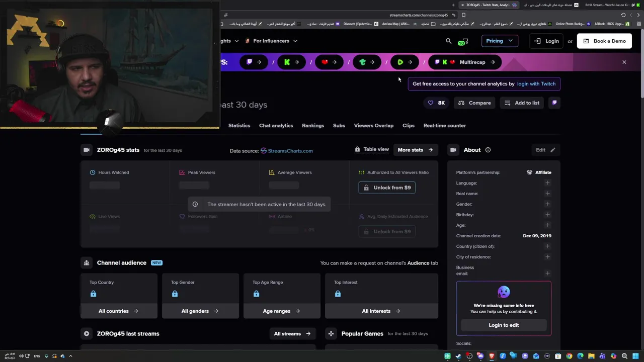The height and width of the screenshot is (362, 644).
Task: Switch to the Viewers Overlap tab
Action: tap(374, 126)
